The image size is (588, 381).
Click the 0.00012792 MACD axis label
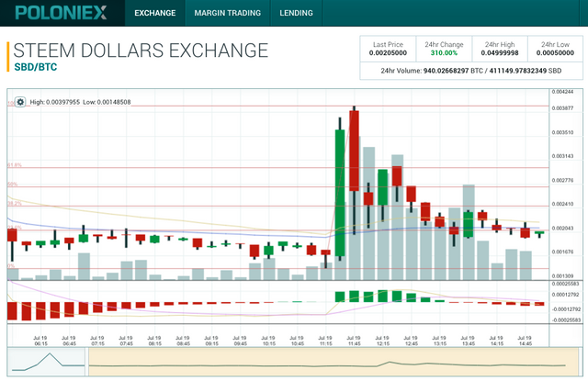(565, 295)
